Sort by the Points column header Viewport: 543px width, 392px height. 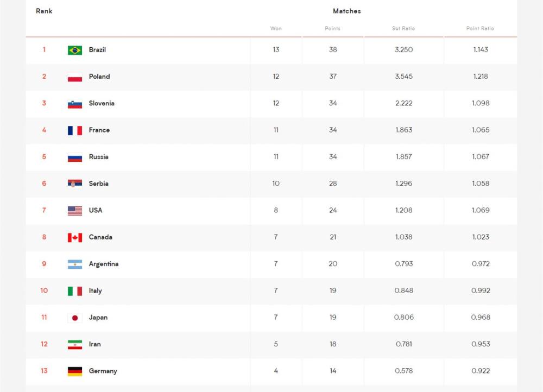(333, 28)
